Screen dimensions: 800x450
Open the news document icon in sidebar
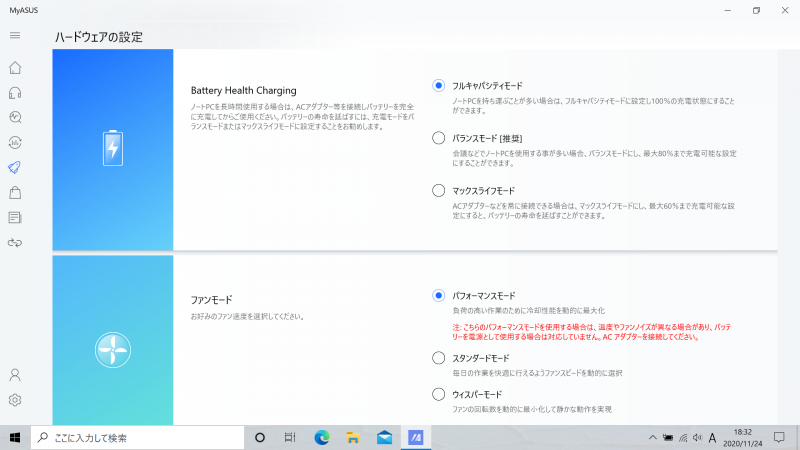(x=15, y=218)
